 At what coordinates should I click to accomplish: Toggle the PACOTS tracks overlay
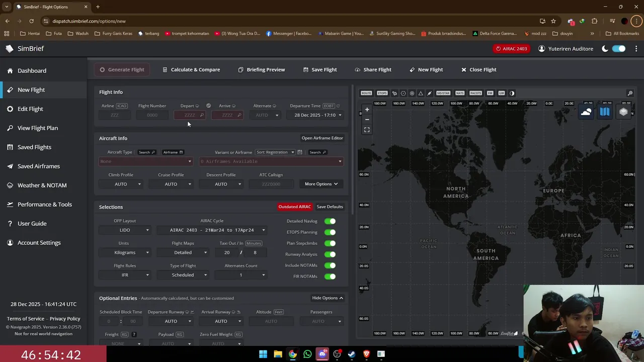coord(475,93)
